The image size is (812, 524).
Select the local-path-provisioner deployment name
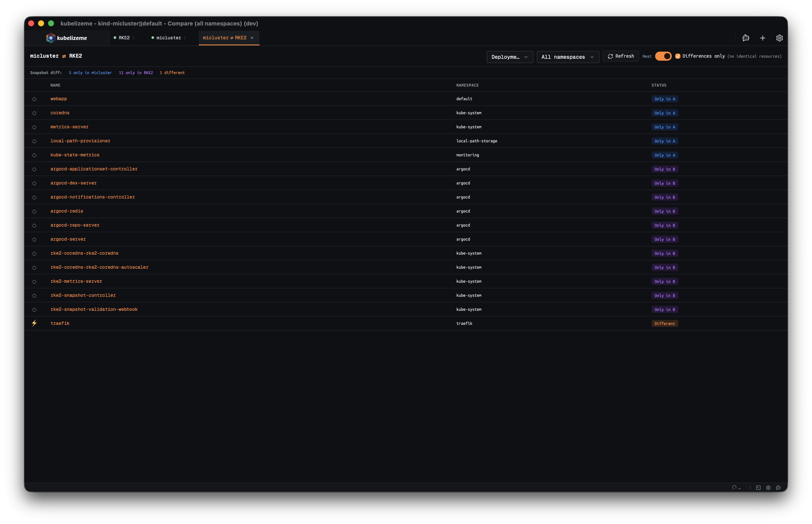pos(80,141)
